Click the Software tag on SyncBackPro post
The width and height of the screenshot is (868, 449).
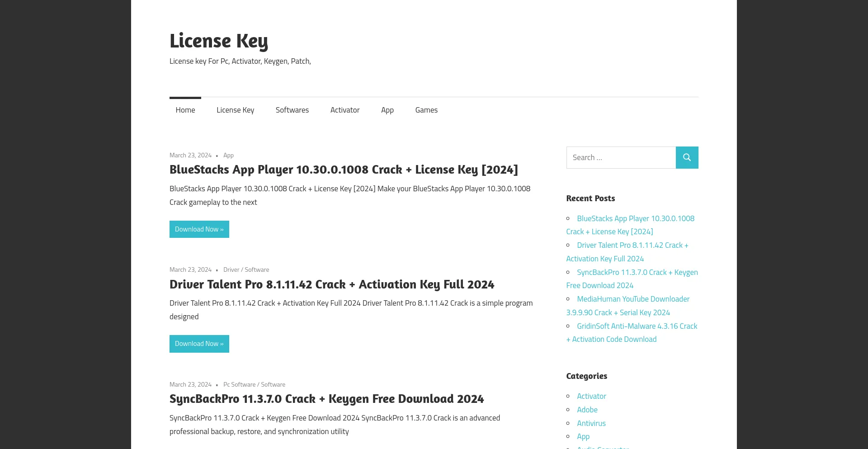click(x=273, y=384)
